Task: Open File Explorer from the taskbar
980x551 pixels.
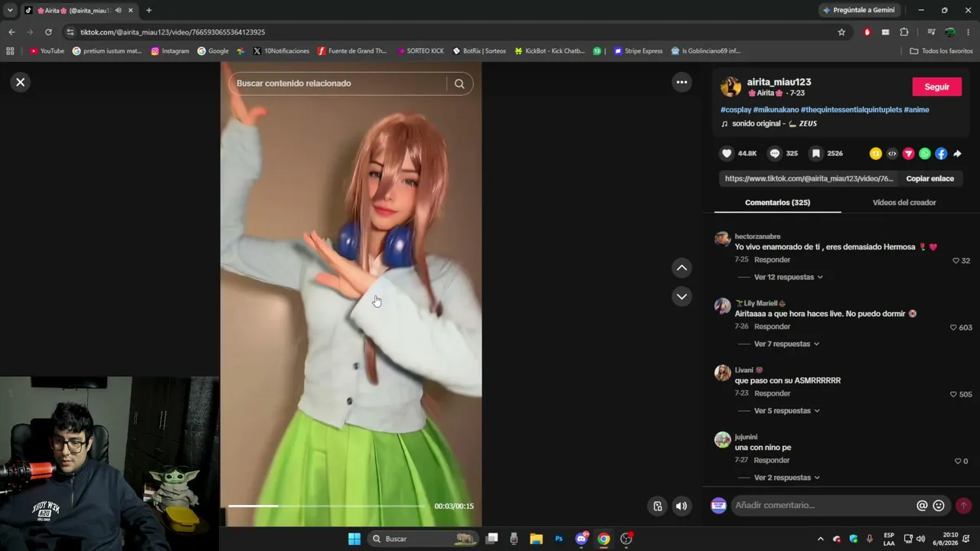Action: (536, 539)
